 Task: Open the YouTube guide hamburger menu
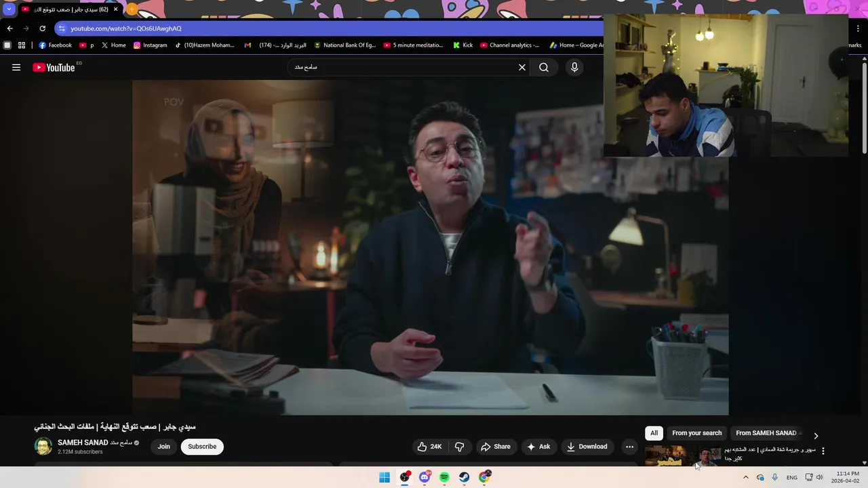(x=16, y=67)
